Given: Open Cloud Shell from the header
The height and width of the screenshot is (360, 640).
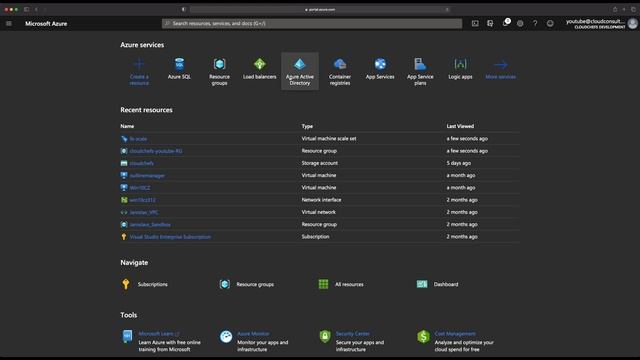Looking at the screenshot, I should coord(475,24).
